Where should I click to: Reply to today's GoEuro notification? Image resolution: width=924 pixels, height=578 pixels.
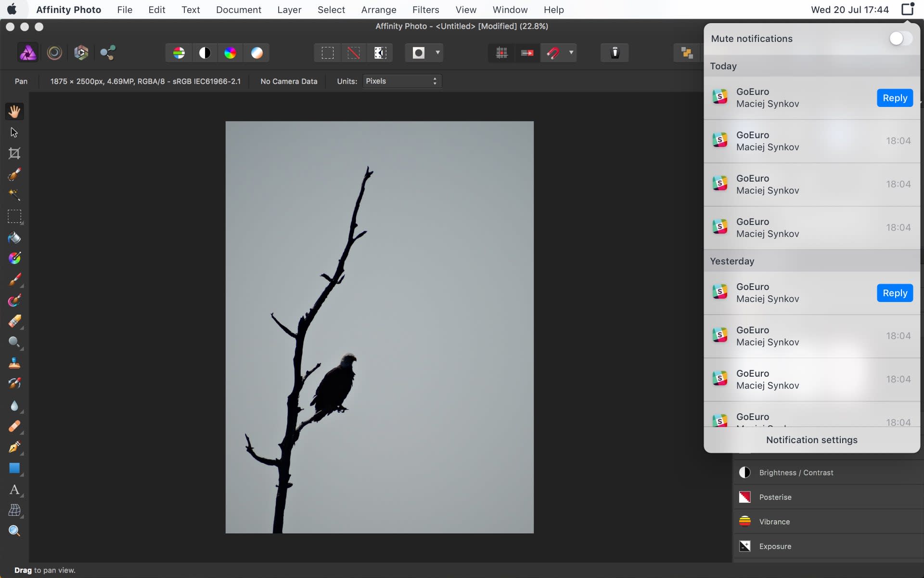895,97
